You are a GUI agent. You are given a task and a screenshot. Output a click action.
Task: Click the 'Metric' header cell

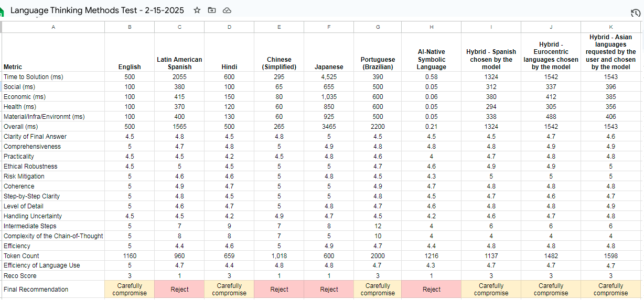click(53, 52)
